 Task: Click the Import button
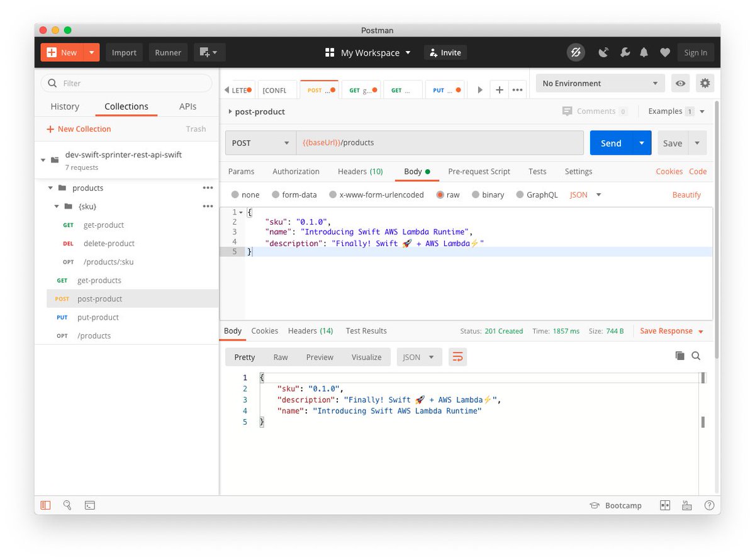click(x=124, y=53)
